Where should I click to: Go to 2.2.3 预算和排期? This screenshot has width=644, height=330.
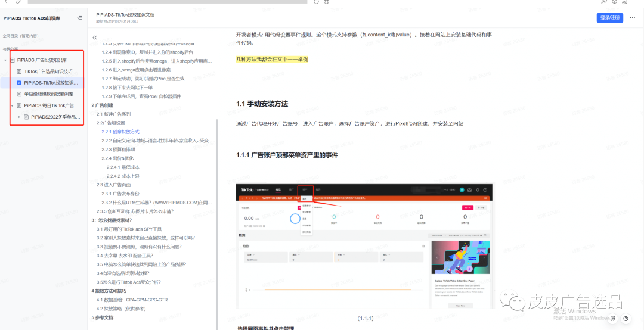118,150
